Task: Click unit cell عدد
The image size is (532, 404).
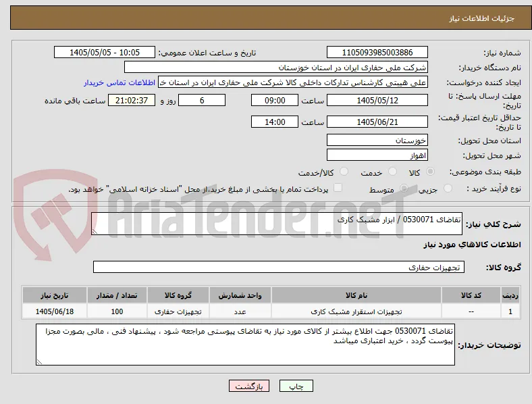Action: click(x=240, y=311)
